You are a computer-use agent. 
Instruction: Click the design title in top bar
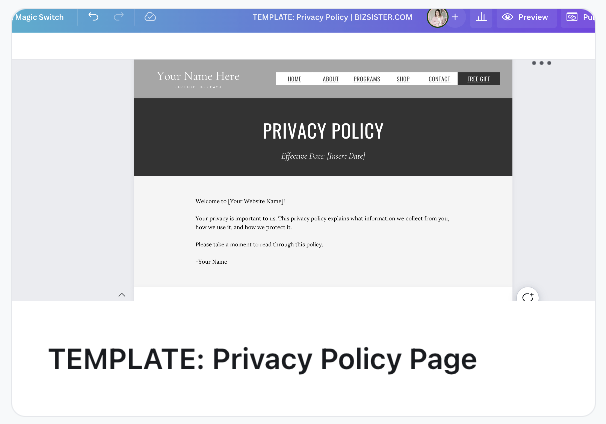(332, 17)
